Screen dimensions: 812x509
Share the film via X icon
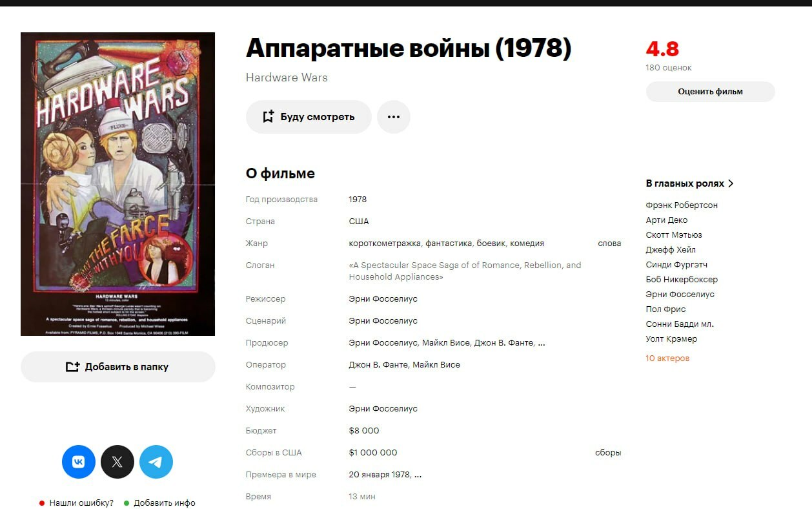(117, 462)
